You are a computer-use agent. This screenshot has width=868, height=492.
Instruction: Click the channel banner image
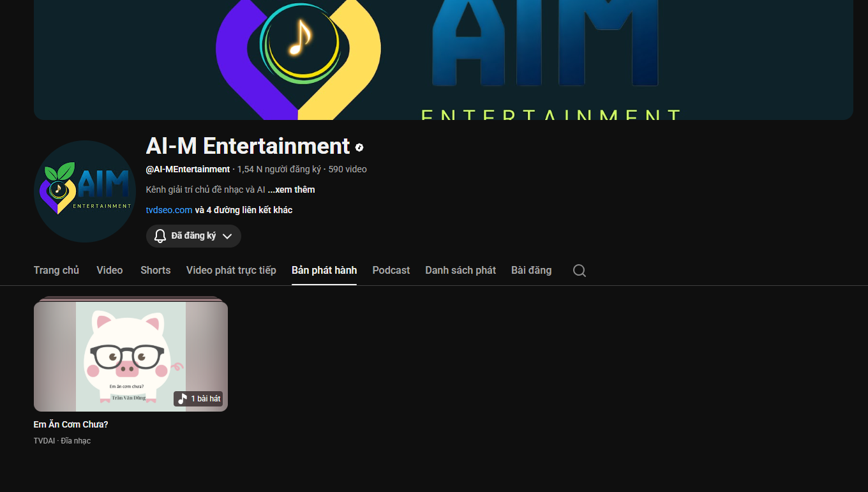(443, 59)
